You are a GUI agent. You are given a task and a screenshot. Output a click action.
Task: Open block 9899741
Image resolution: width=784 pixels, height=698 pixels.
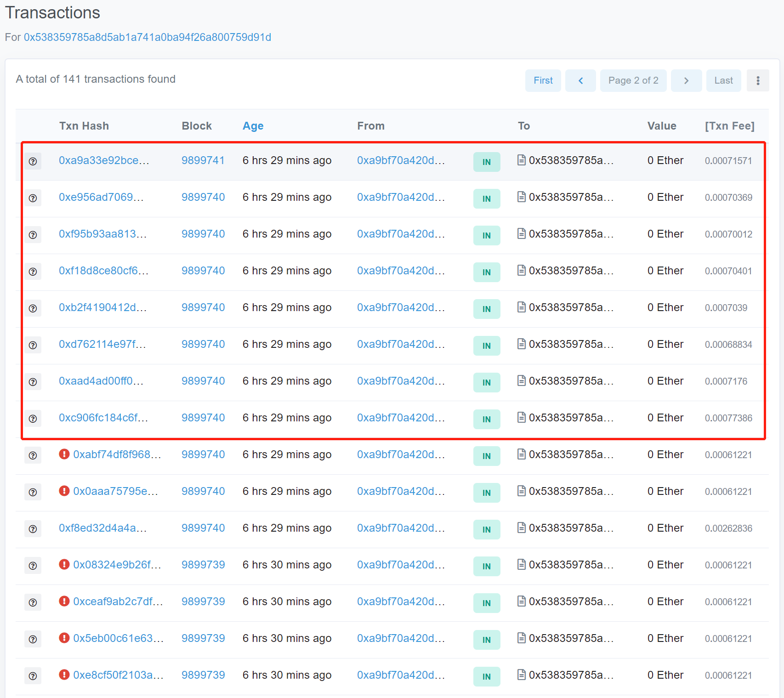pos(203,160)
